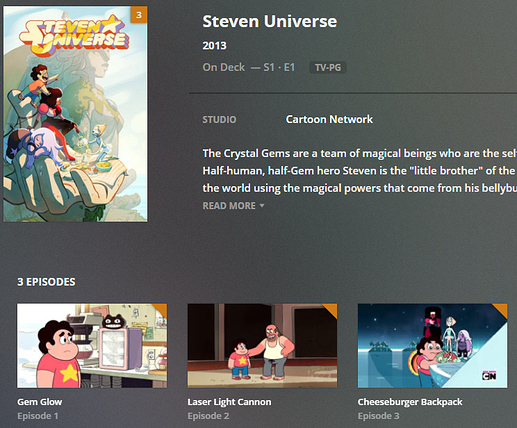
Task: Expand the summary with READ MORE
Action: 229,206
